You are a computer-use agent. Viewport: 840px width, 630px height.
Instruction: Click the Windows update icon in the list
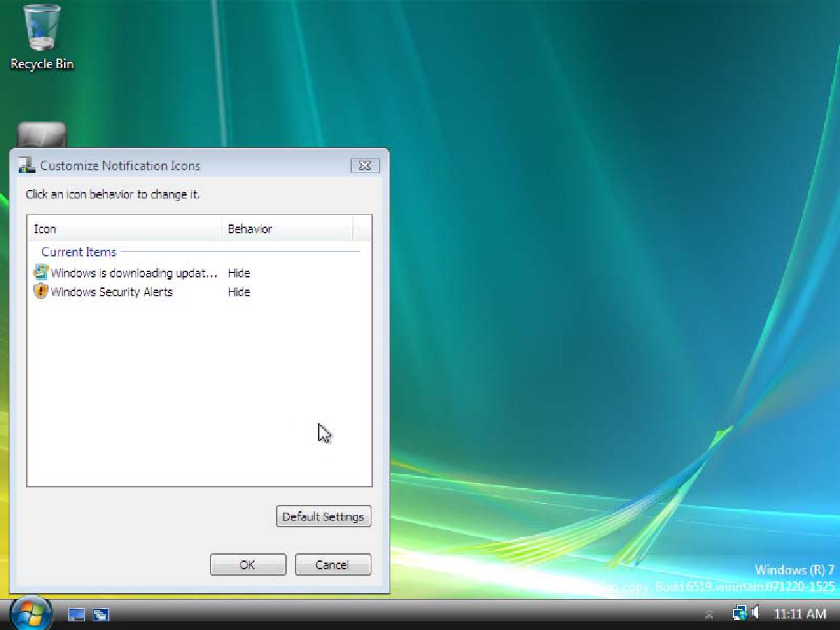[x=41, y=272]
